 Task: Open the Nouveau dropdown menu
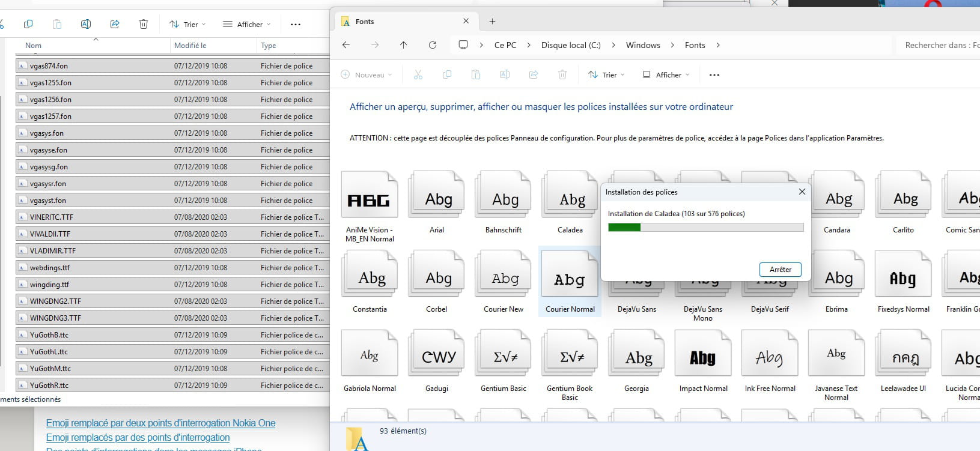367,75
